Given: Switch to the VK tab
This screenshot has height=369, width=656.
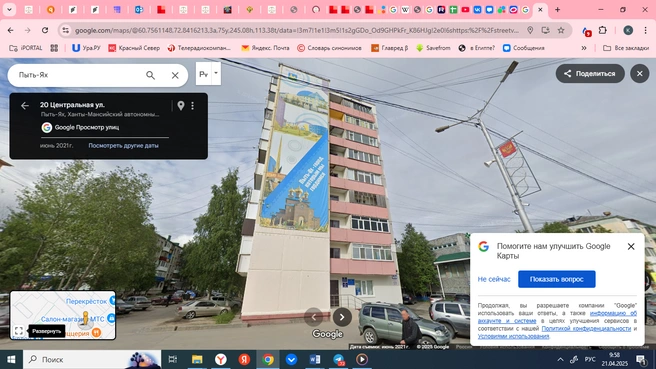Looking at the screenshot, I should click(x=477, y=10).
